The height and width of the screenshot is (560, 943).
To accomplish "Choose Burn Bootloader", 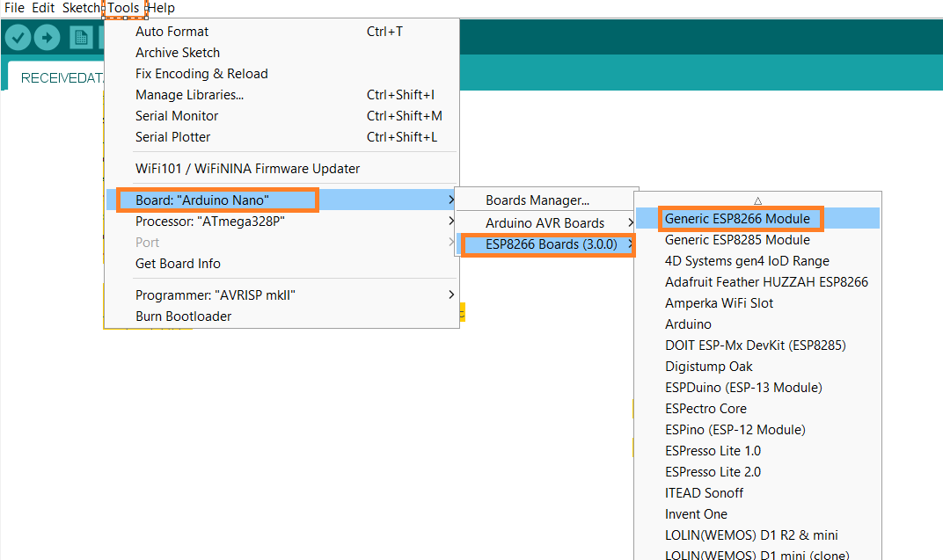I will 281,316.
